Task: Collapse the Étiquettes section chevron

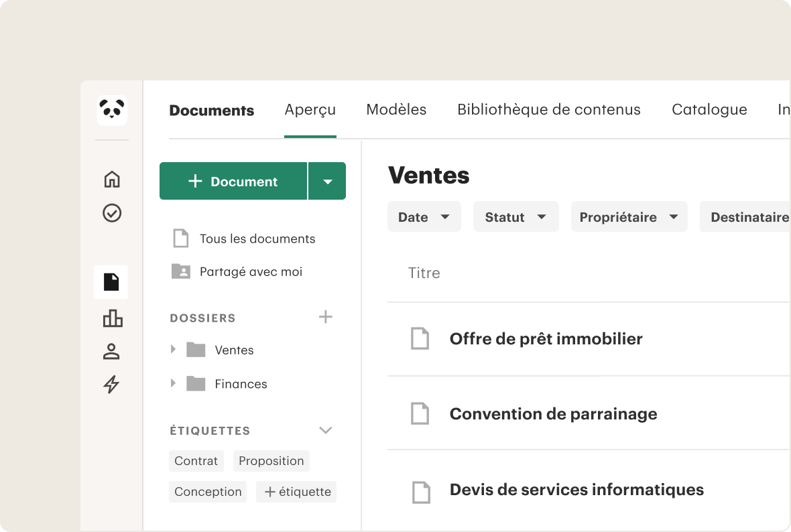Action: pos(325,430)
